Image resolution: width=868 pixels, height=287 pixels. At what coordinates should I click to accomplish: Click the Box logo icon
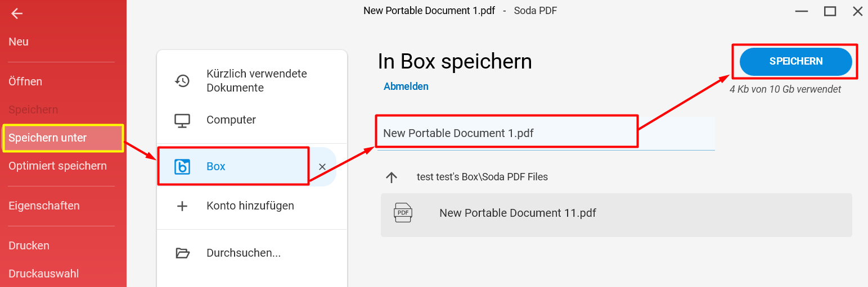pyautogui.click(x=182, y=167)
